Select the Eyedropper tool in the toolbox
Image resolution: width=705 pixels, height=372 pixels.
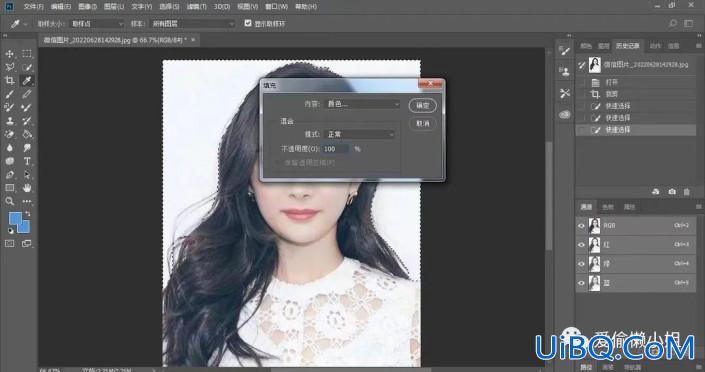[27, 81]
